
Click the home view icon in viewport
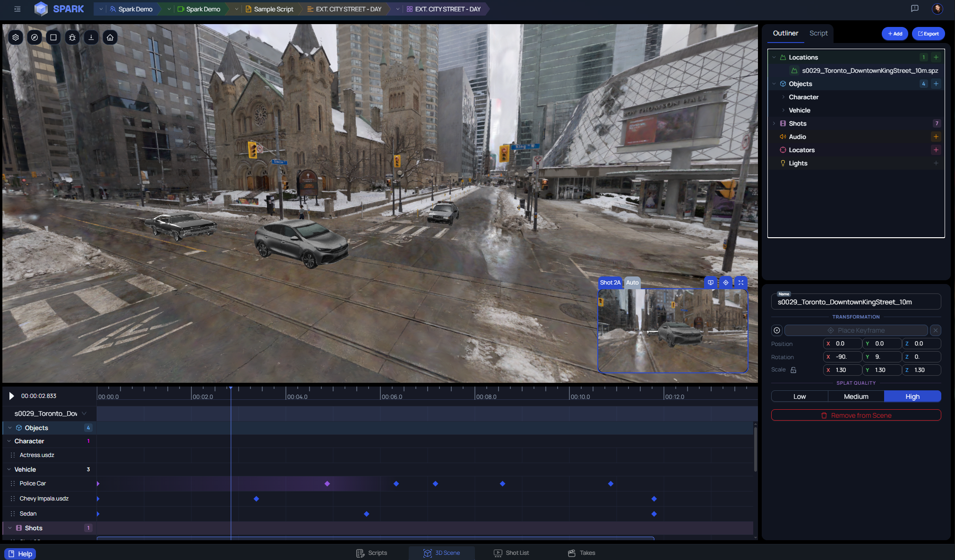[x=110, y=37]
